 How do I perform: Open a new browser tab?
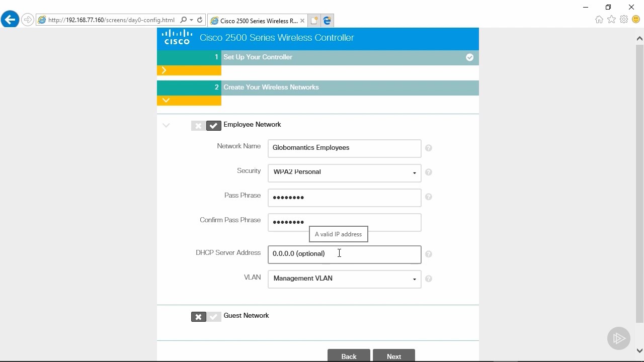(x=314, y=21)
